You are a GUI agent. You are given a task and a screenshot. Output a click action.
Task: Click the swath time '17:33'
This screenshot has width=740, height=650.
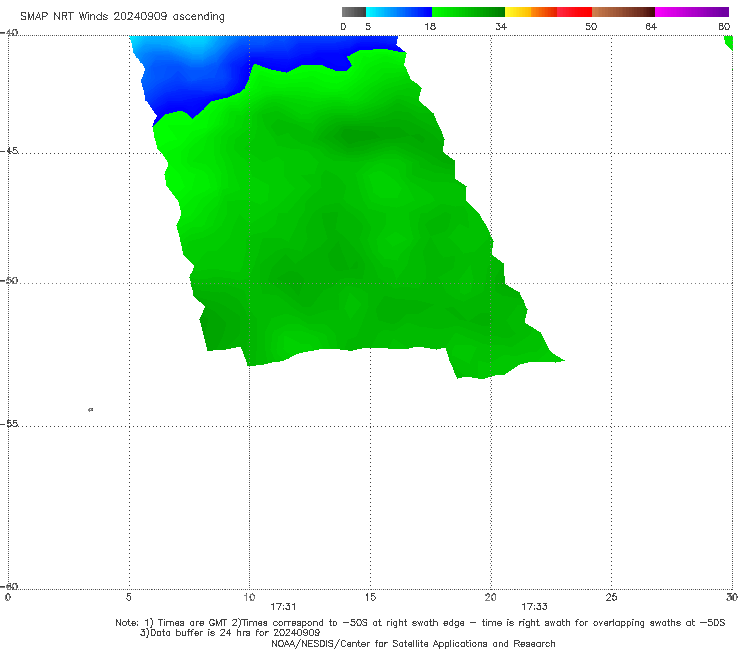click(x=534, y=607)
